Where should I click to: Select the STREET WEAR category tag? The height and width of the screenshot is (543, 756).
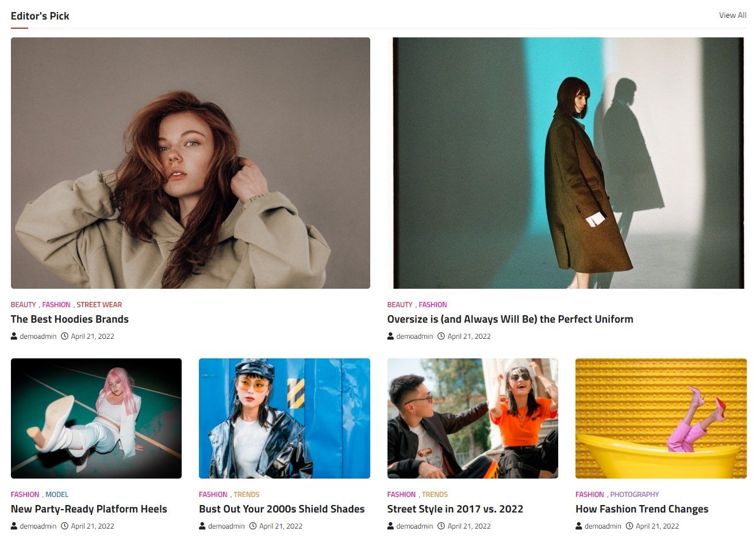click(x=99, y=305)
